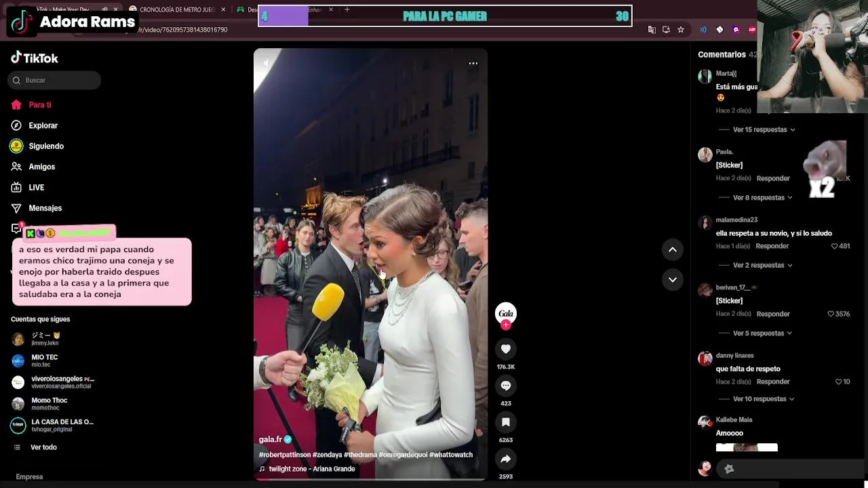Open the sound twilight zone - Ariana Grande
Viewport: 868px width, 488px height.
tap(307, 469)
